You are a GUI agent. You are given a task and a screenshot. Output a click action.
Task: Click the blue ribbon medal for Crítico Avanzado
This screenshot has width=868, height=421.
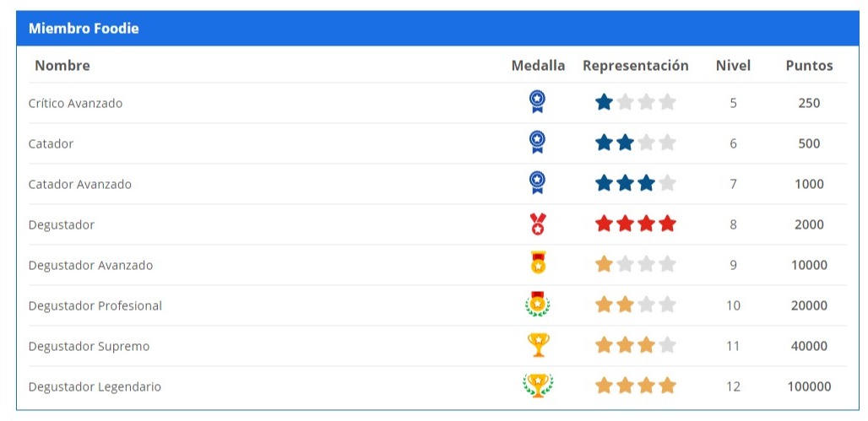[537, 102]
